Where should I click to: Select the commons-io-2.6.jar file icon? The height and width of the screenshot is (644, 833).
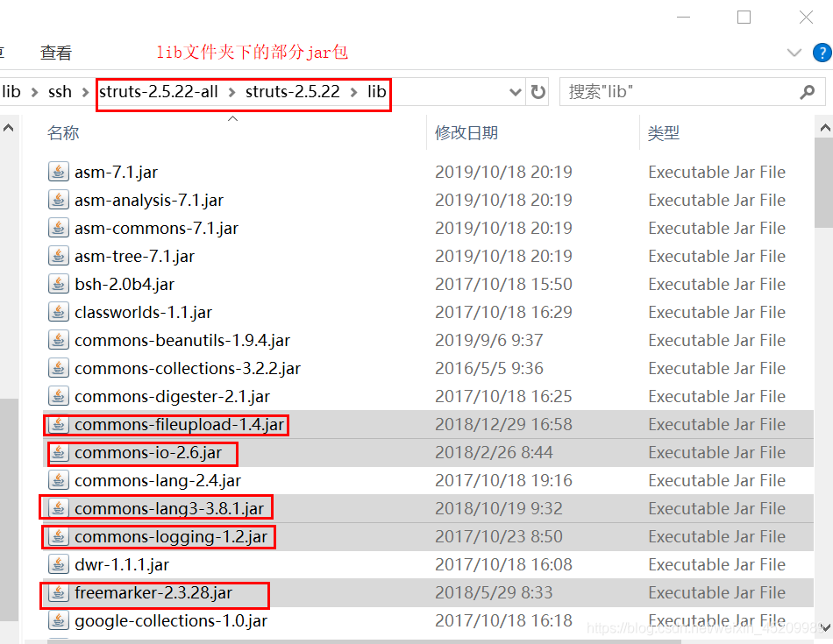coord(58,452)
